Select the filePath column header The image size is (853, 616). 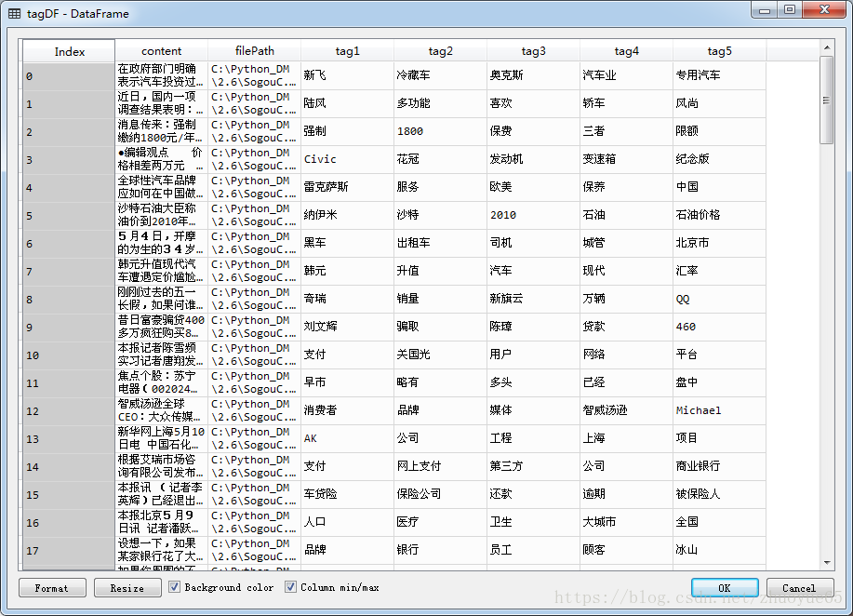[255, 51]
